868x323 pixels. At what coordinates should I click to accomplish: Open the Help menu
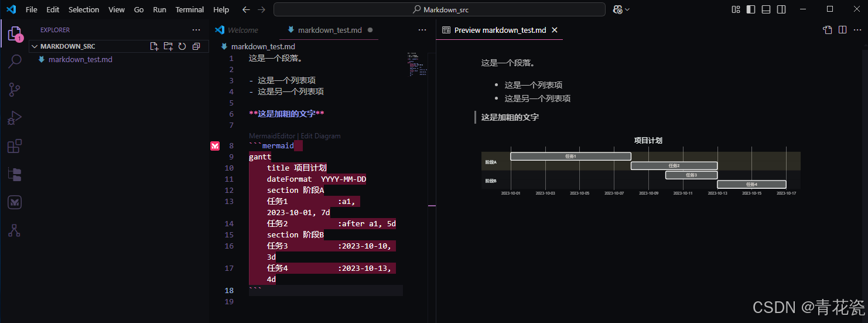pyautogui.click(x=221, y=9)
